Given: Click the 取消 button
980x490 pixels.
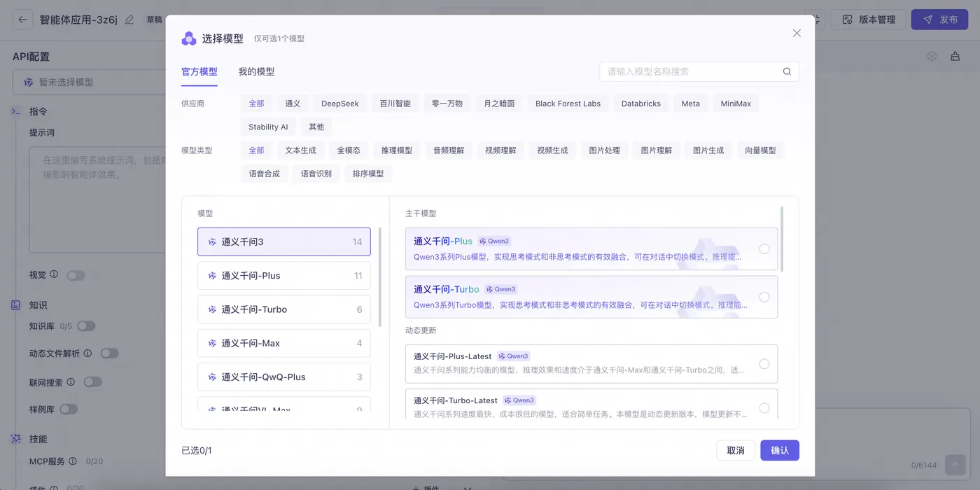Looking at the screenshot, I should pos(735,450).
